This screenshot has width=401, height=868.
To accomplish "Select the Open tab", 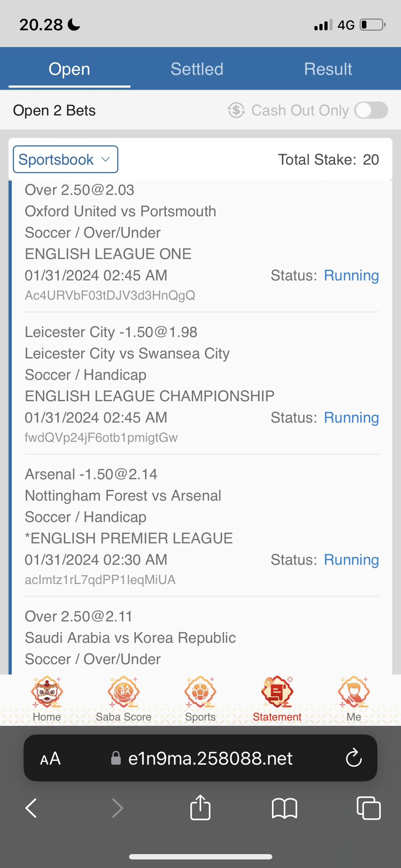I will tap(69, 69).
